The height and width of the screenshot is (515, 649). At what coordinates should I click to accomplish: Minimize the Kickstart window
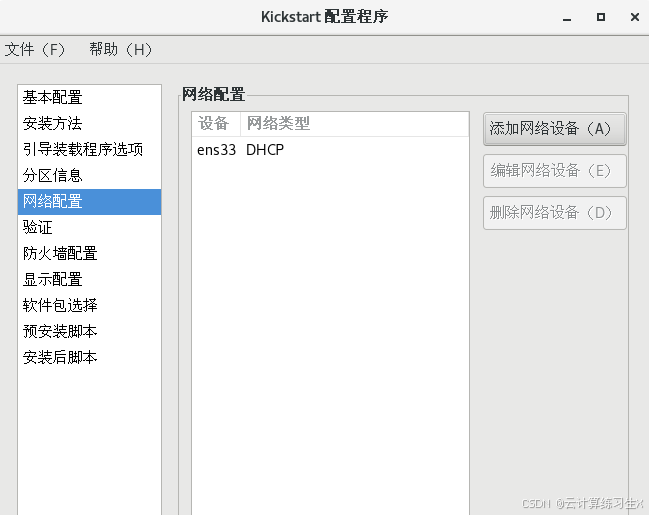coord(567,17)
